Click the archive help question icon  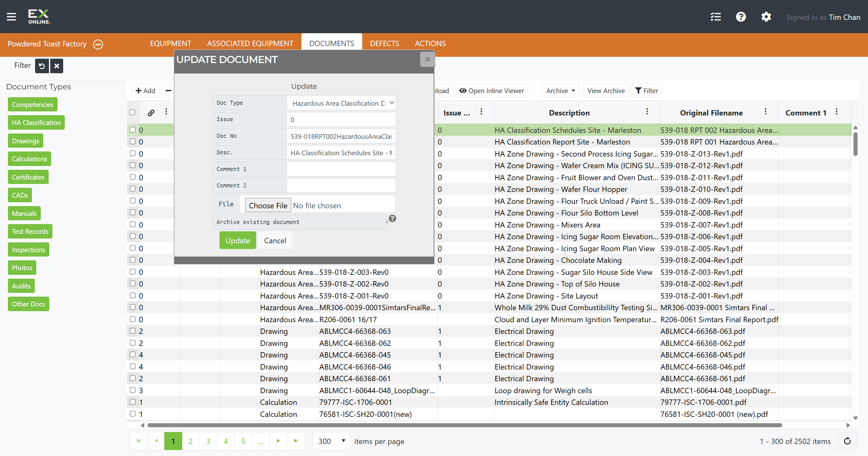[392, 218]
